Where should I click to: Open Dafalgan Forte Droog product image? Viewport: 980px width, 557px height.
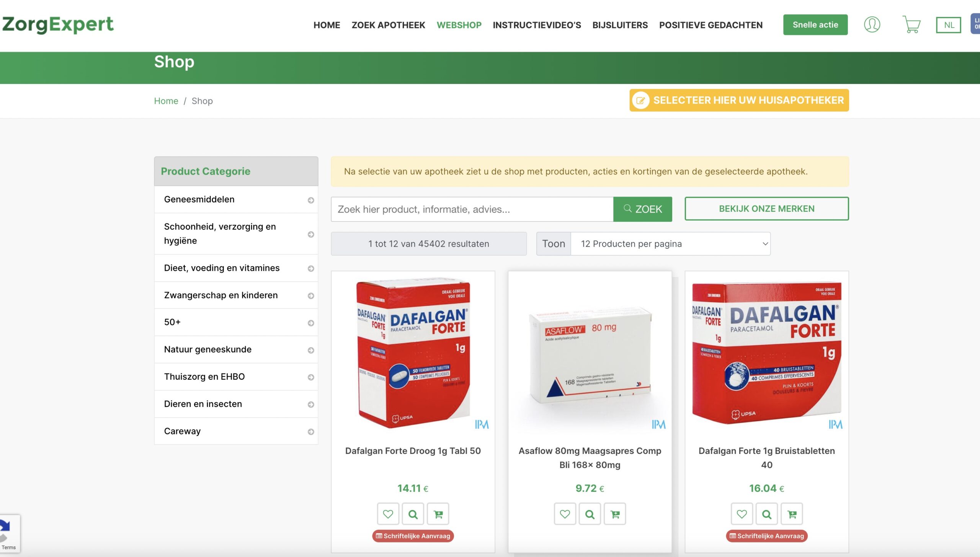[x=413, y=353]
